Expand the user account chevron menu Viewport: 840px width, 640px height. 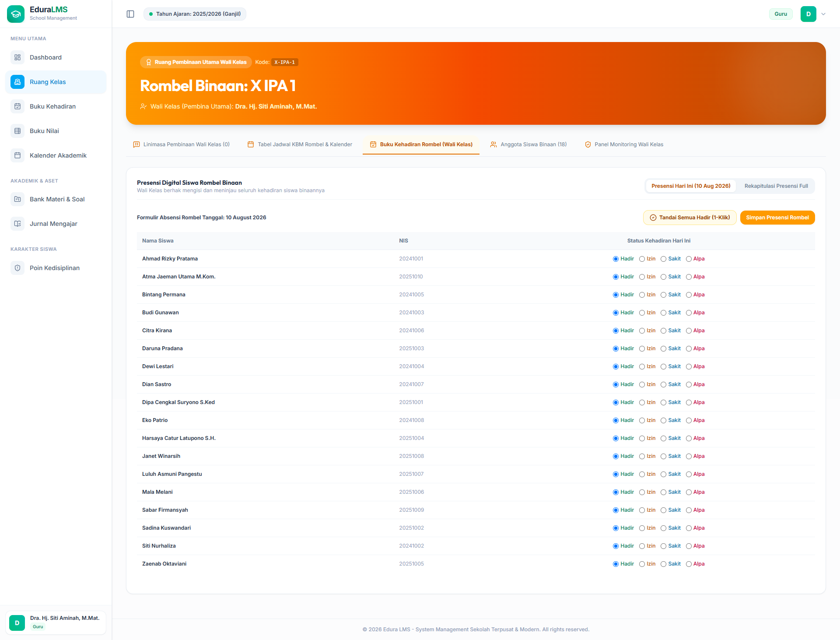823,14
